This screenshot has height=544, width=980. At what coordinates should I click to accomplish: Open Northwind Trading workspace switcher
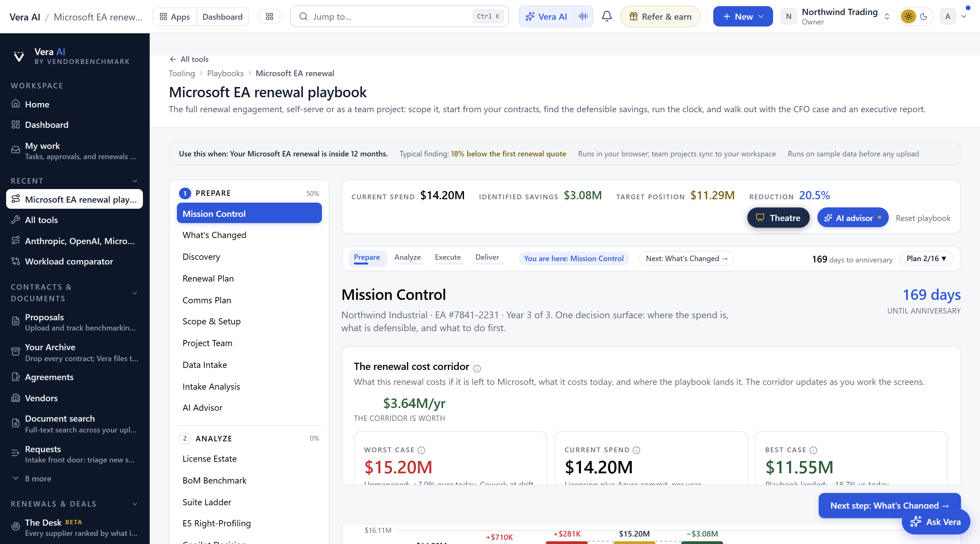(x=836, y=16)
